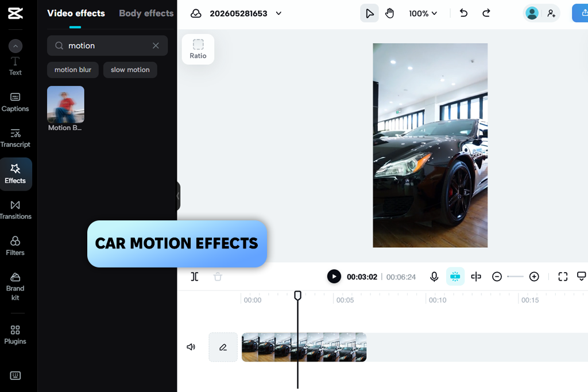The height and width of the screenshot is (392, 588).
Task: Switch to the Video effects tab
Action: (x=76, y=14)
